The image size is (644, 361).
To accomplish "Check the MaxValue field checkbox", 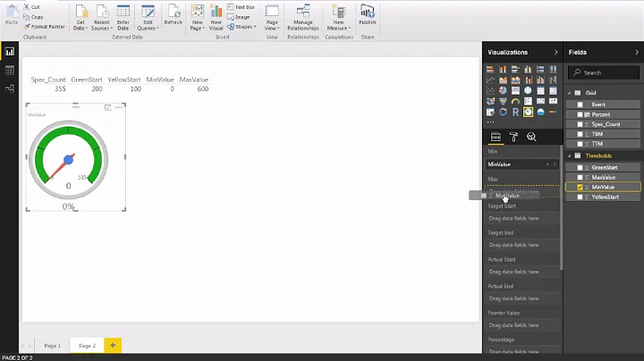I will (580, 177).
